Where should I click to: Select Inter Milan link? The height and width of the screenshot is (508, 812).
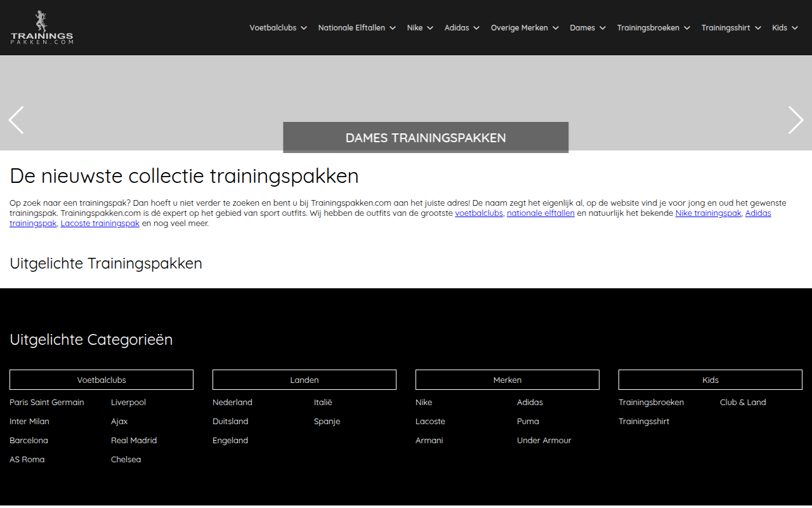(x=29, y=422)
